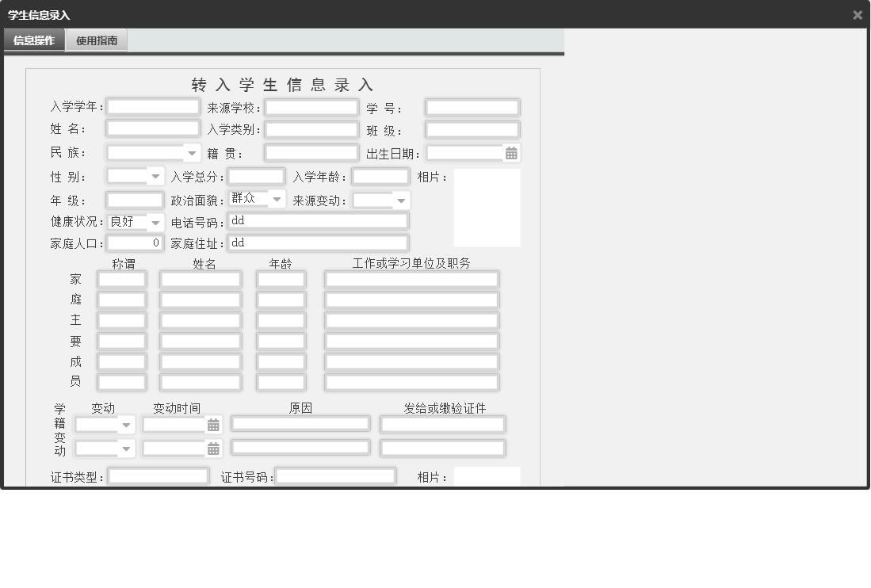Click the first 原因 input field

(300, 424)
